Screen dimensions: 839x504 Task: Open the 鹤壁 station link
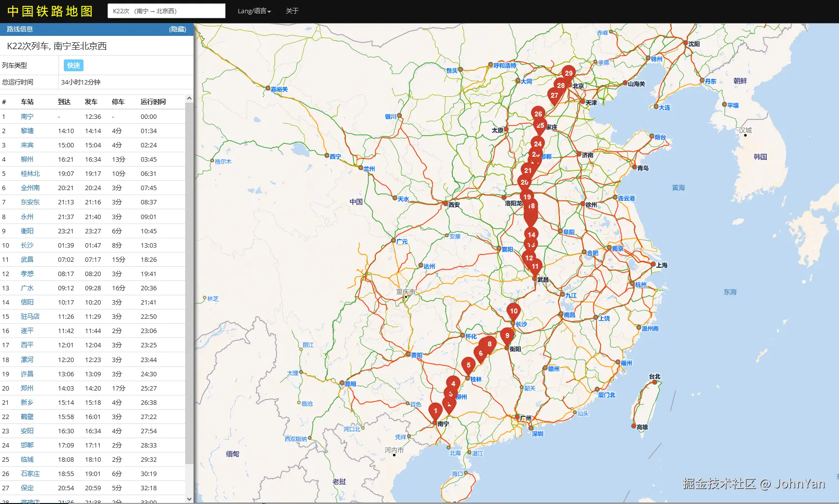(27, 417)
